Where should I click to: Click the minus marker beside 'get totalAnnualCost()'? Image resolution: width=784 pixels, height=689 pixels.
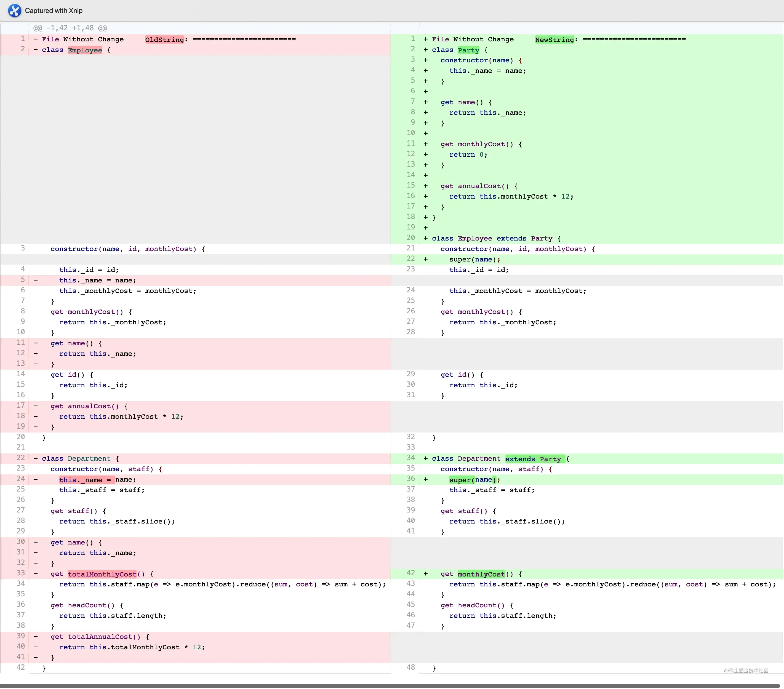click(x=36, y=637)
